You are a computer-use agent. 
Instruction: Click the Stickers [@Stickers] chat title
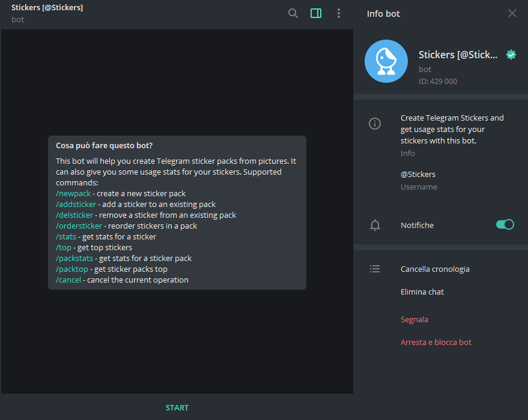click(x=47, y=7)
